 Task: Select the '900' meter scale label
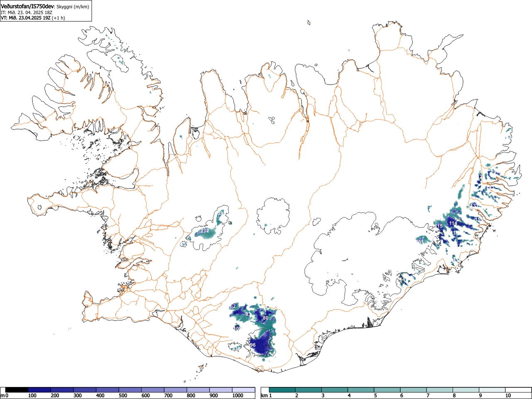[x=213, y=396]
